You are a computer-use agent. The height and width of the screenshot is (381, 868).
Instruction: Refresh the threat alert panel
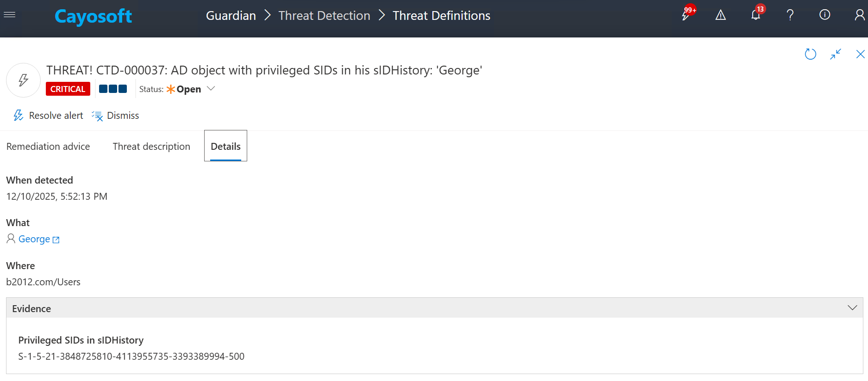point(810,54)
